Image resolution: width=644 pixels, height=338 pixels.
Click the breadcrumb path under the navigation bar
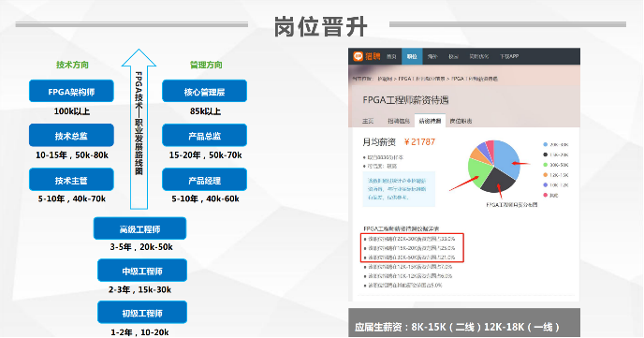coord(425,79)
